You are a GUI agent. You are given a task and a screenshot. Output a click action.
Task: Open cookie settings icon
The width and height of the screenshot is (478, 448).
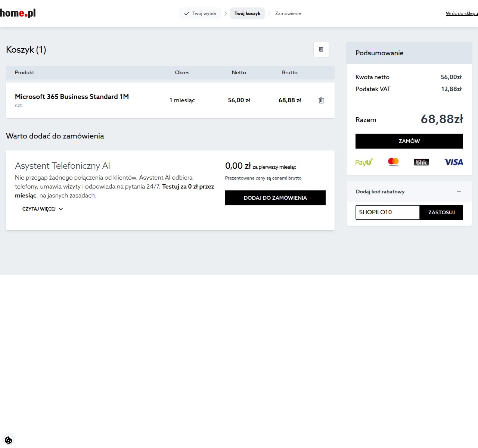(x=9, y=440)
